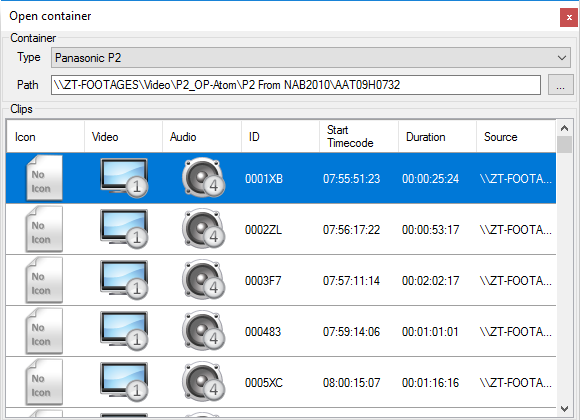Viewport: 580px width, 420px height.
Task: Click duration value 00:01:16:16
Action: point(431,383)
